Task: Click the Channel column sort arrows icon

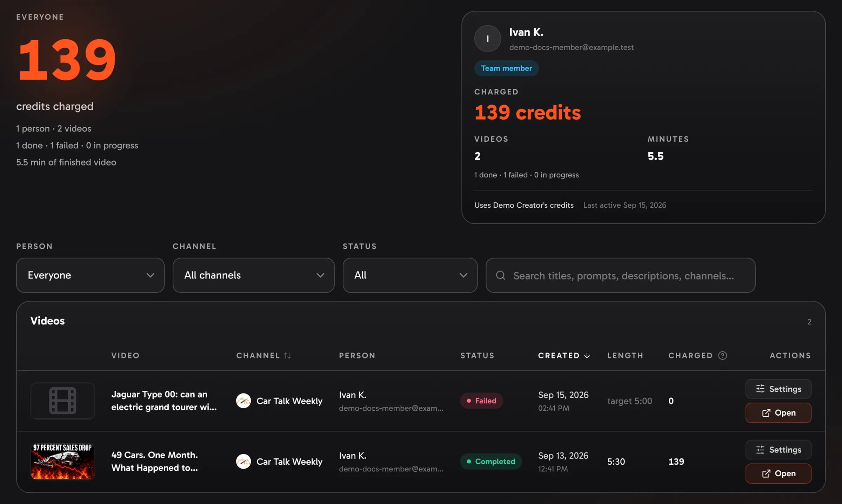Action: tap(287, 355)
